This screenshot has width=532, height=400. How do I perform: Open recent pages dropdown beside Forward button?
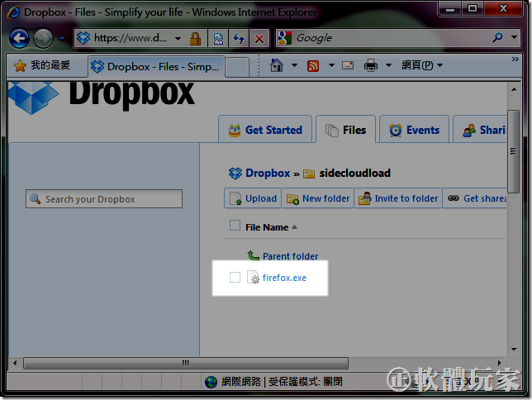(x=61, y=38)
